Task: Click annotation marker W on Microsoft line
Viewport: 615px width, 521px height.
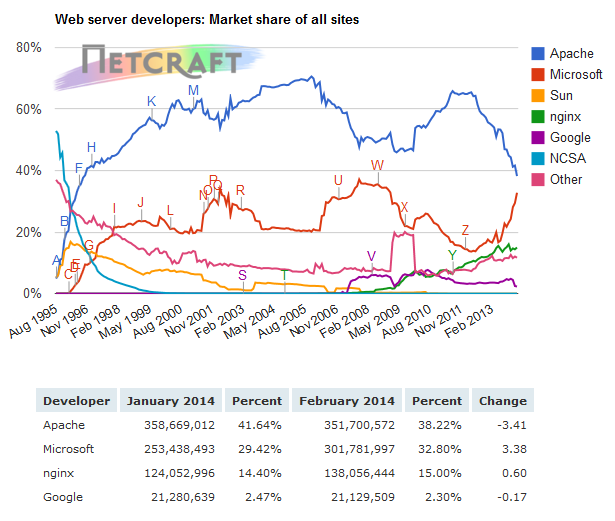Action: pos(377,165)
